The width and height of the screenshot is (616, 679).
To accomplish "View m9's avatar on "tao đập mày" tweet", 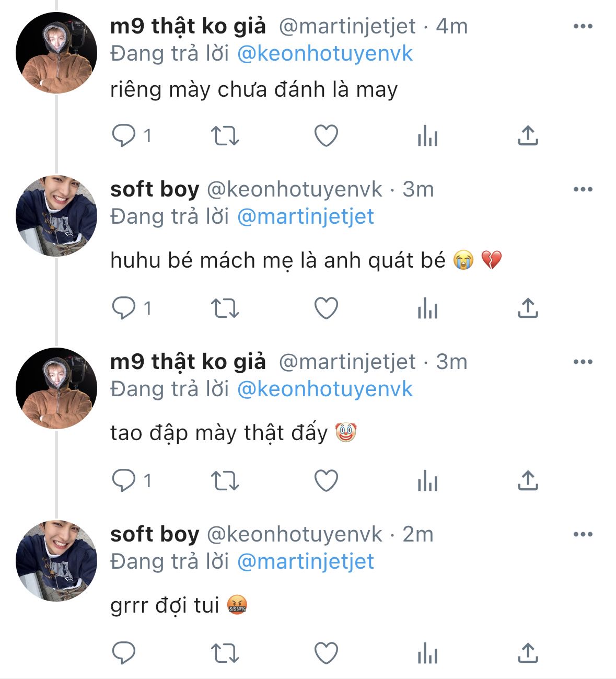I will [x=56, y=388].
